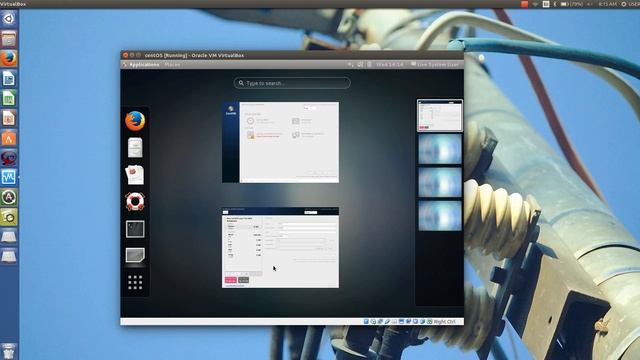Select the CentOS installer summary window thumbnail
The height and width of the screenshot is (360, 640).
[x=280, y=142]
